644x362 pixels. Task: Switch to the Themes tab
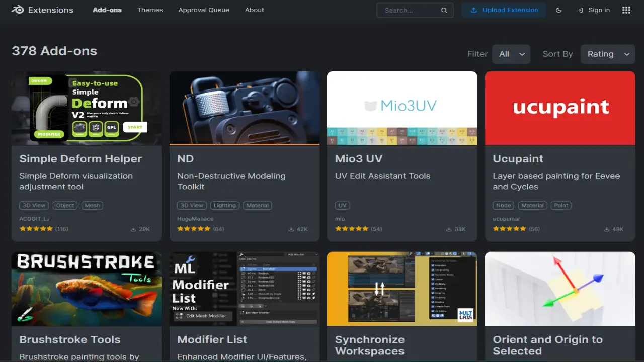pos(150,10)
